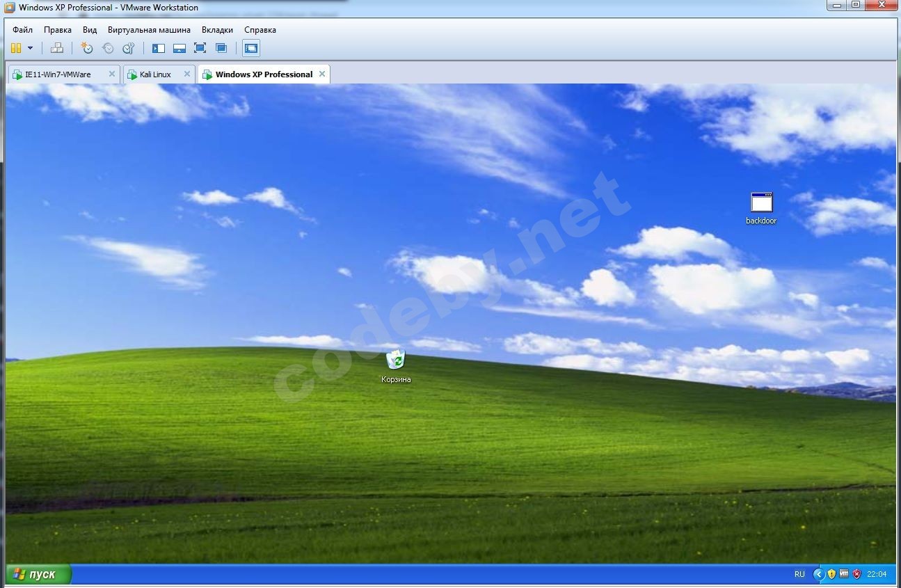Toggle the console view icon
This screenshot has height=588, width=901.
(251, 48)
